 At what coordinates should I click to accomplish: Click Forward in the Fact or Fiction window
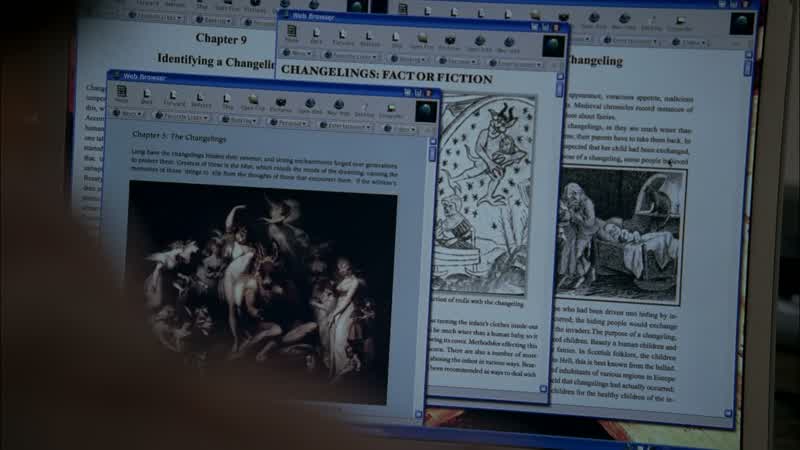pos(342,37)
